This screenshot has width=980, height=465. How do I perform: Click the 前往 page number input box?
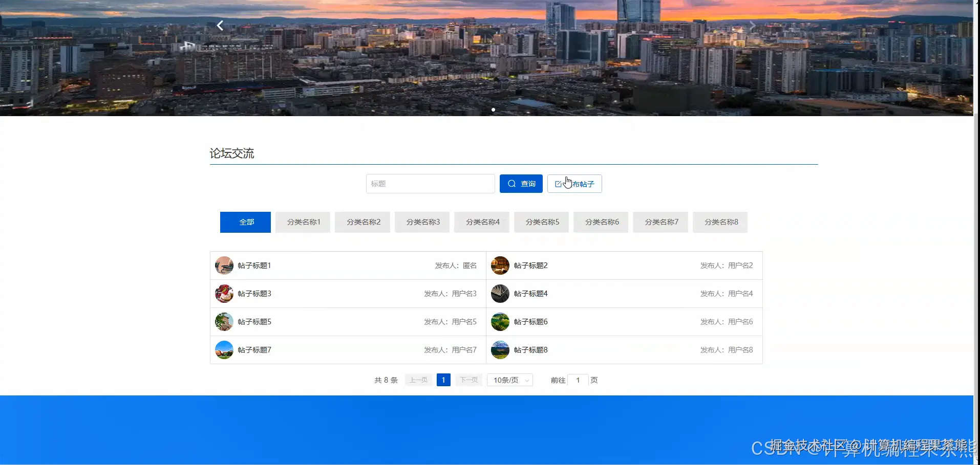click(578, 380)
